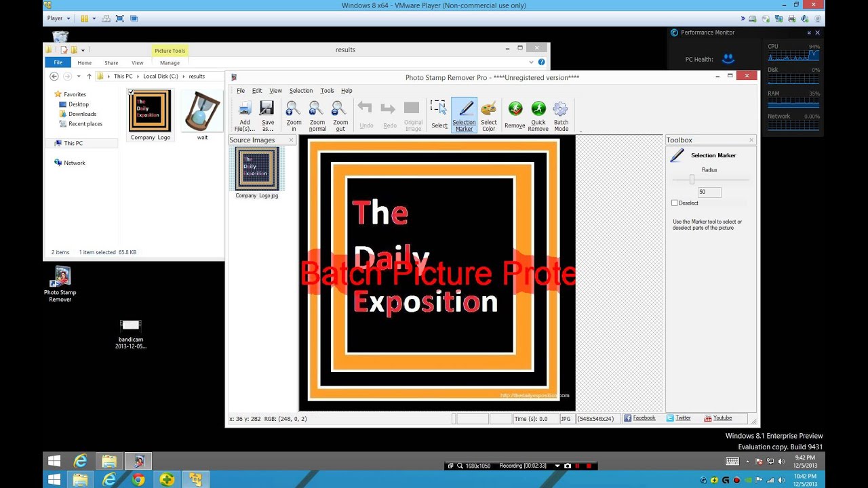
Task: Open the touch keyboard tray icon
Action: (732, 462)
